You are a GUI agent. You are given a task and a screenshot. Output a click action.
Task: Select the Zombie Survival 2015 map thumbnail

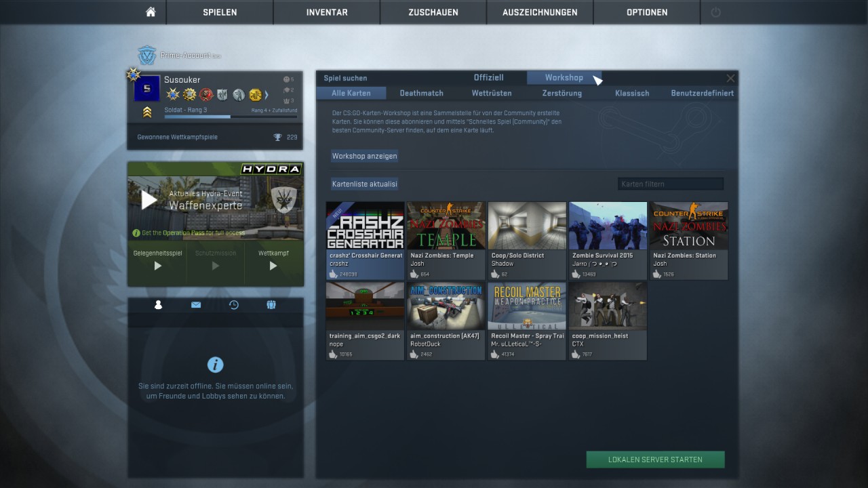pos(608,226)
